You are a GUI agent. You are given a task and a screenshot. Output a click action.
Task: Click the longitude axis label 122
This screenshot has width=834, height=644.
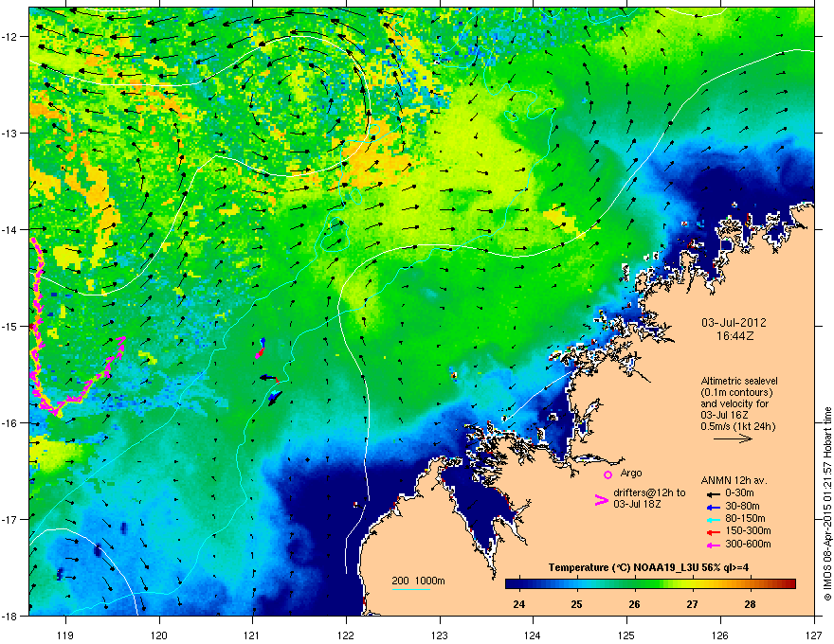pyautogui.click(x=346, y=635)
